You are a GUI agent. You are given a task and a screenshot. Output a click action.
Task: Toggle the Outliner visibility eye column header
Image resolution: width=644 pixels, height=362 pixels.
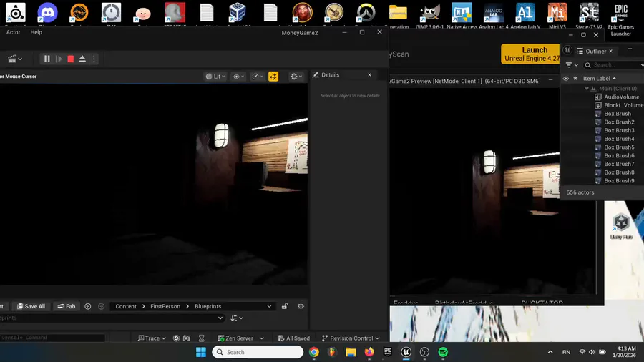[566, 79]
